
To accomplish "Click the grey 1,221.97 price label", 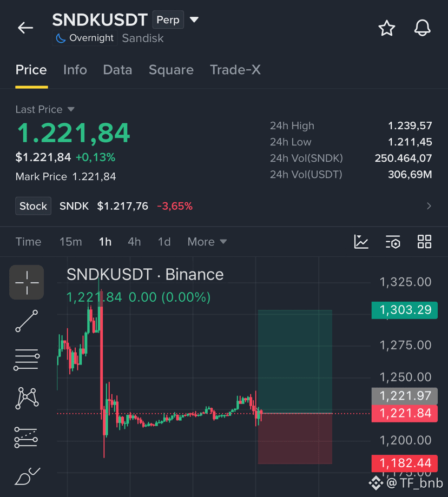I will point(405,396).
